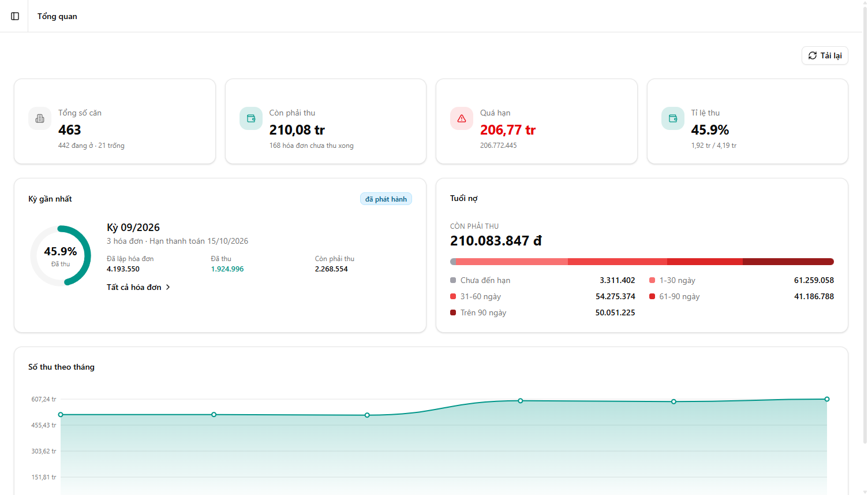The image size is (868, 495).
Task: Click the 442 đang ở · 21 trống text
Action: pyautogui.click(x=91, y=146)
